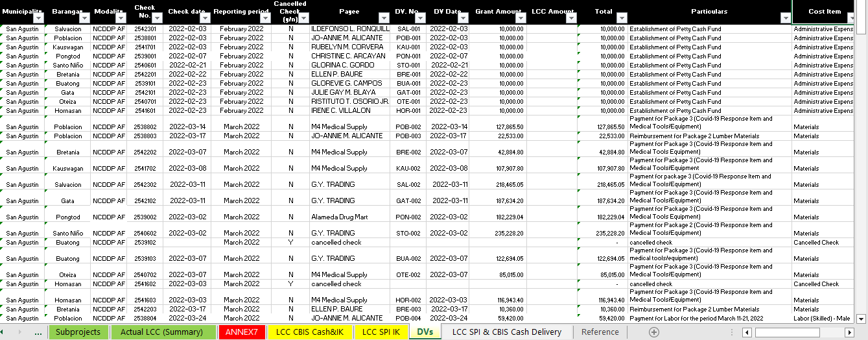Select payee cell CHRISTINE C. ARCAYAN
The width and height of the screenshot is (868, 340).
[350, 56]
